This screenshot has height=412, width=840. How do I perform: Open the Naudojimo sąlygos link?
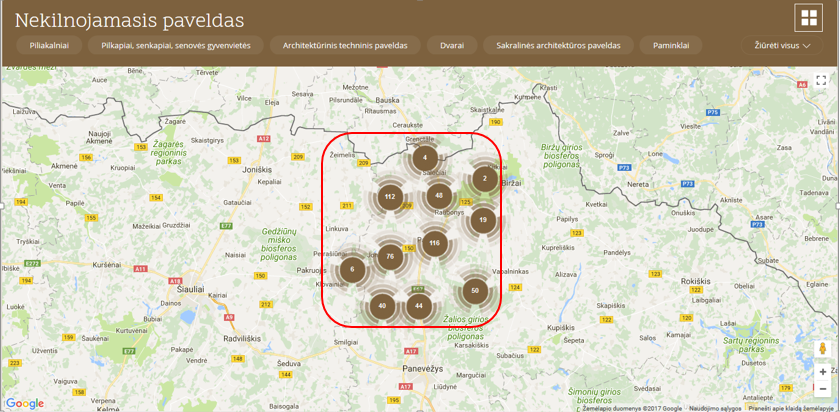pos(714,408)
